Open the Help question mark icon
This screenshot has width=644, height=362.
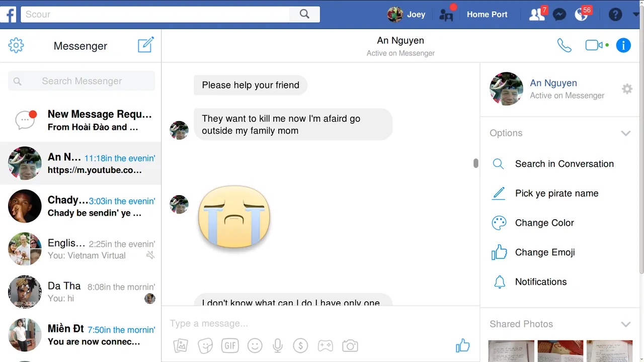click(x=615, y=15)
